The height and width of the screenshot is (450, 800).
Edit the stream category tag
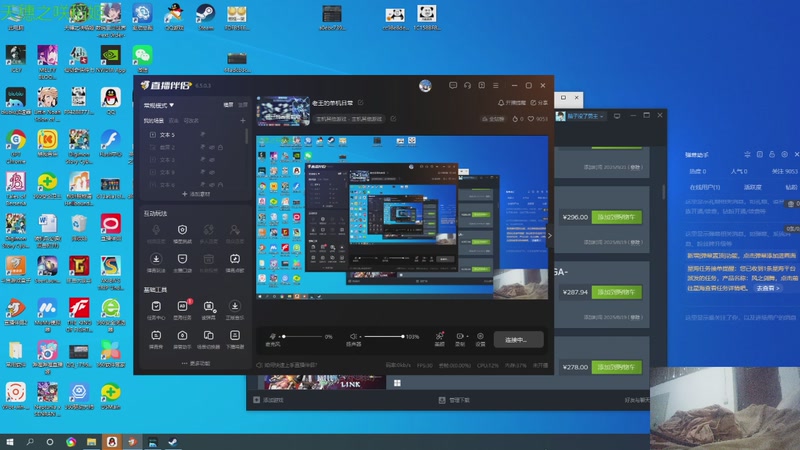[393, 119]
